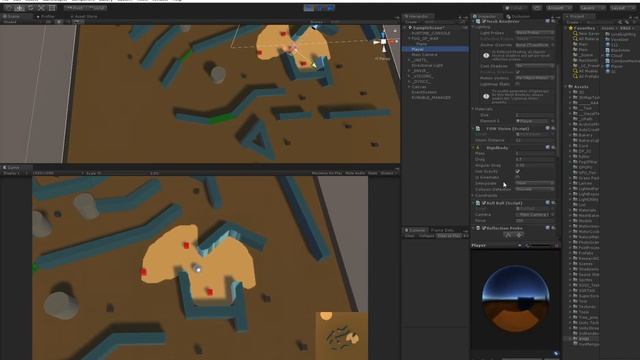Open the Account dropdown

pos(559,8)
